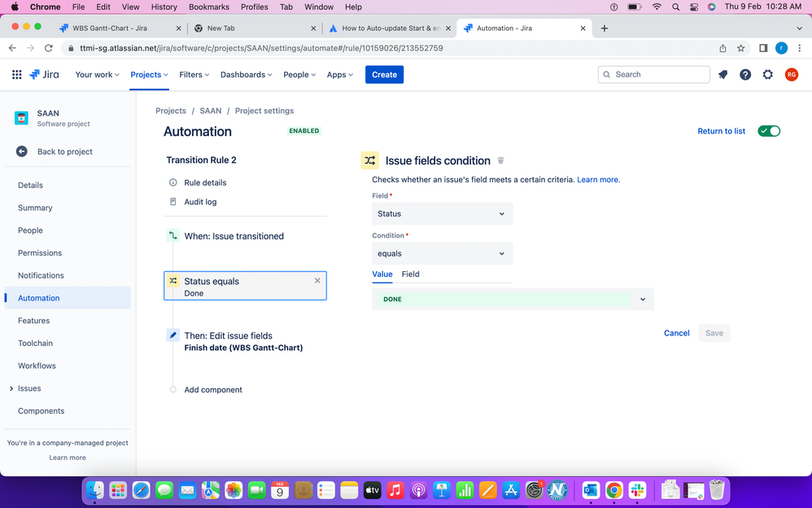Open the RG profile avatar
Image resolution: width=812 pixels, height=508 pixels.
pos(792,75)
